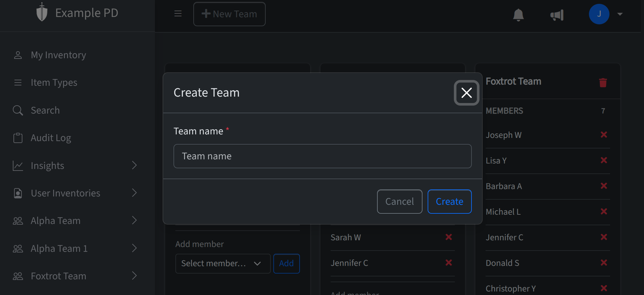Open the account menu dropdown arrow
644x295 pixels.
tap(620, 14)
